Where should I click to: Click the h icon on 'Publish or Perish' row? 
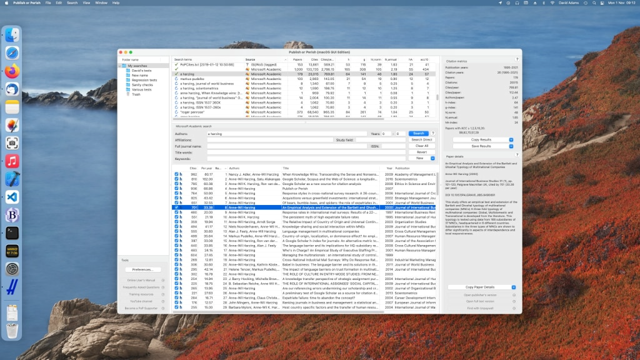pos(181,189)
